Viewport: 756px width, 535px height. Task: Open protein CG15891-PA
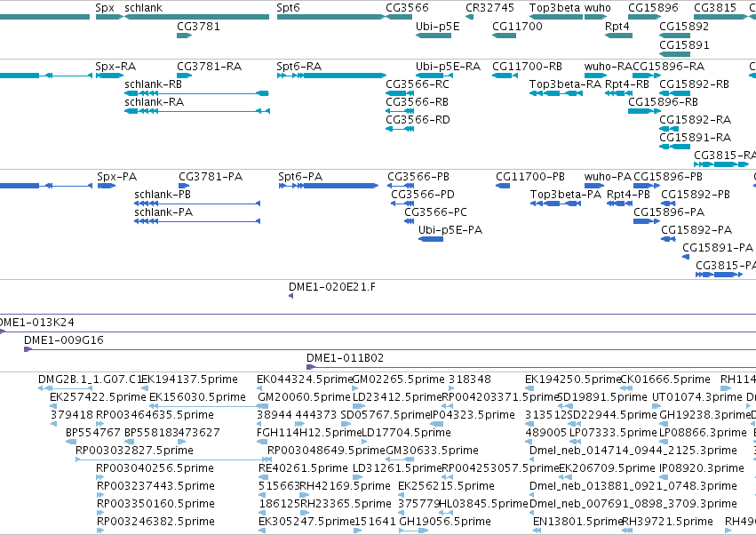(718, 248)
